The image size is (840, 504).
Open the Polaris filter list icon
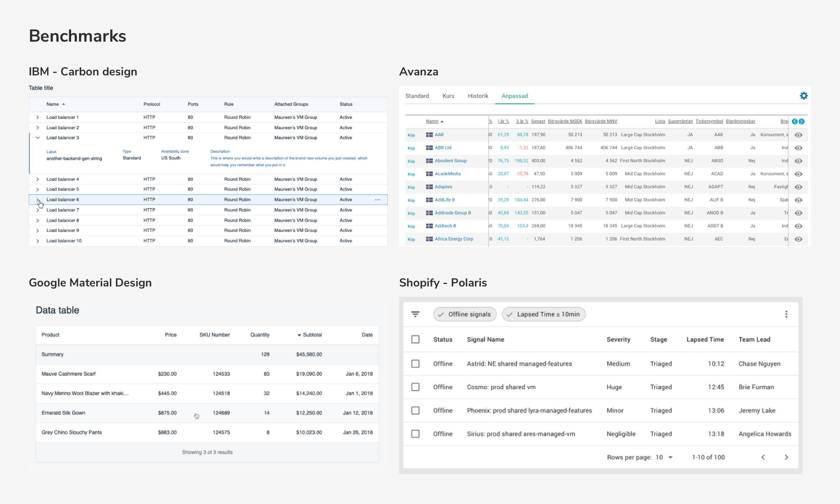(415, 314)
